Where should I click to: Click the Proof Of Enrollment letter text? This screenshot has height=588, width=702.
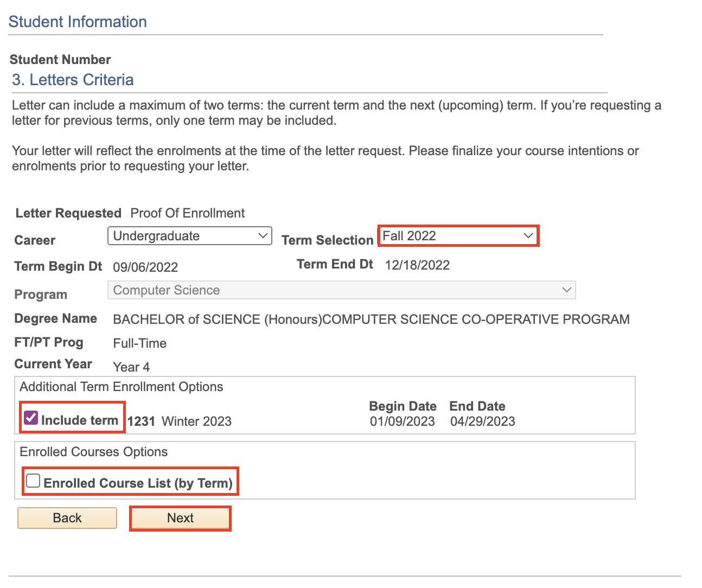click(x=188, y=213)
